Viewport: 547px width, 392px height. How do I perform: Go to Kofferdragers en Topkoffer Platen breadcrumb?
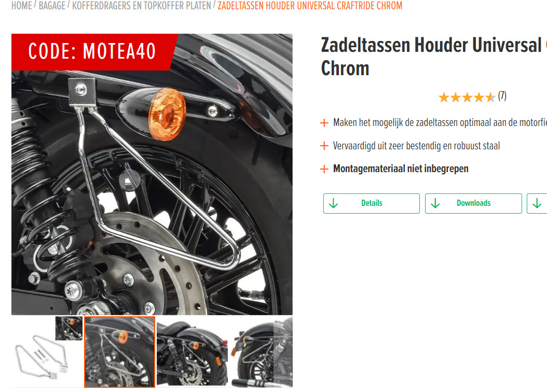click(142, 6)
